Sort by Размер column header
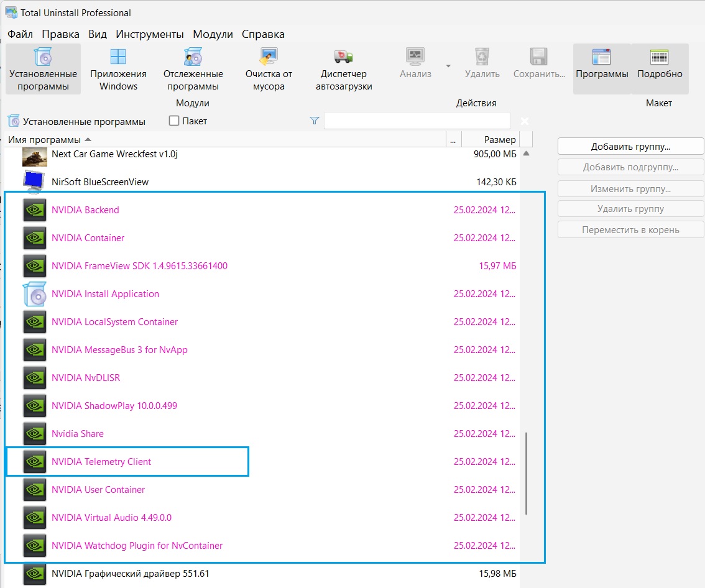 pyautogui.click(x=491, y=140)
